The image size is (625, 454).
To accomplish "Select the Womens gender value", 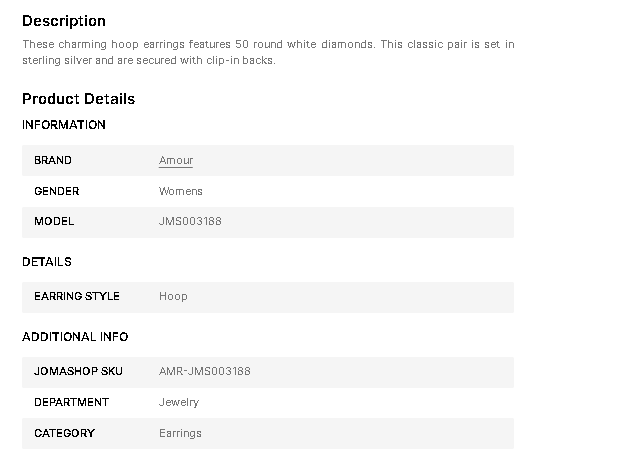I will click(181, 191).
